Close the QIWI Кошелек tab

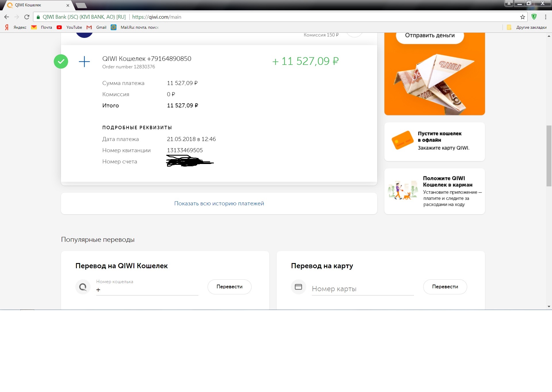click(68, 5)
